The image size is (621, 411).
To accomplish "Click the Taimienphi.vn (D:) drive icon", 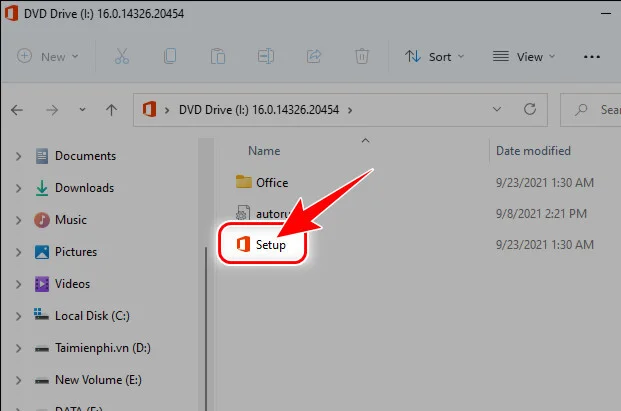I will pos(42,348).
